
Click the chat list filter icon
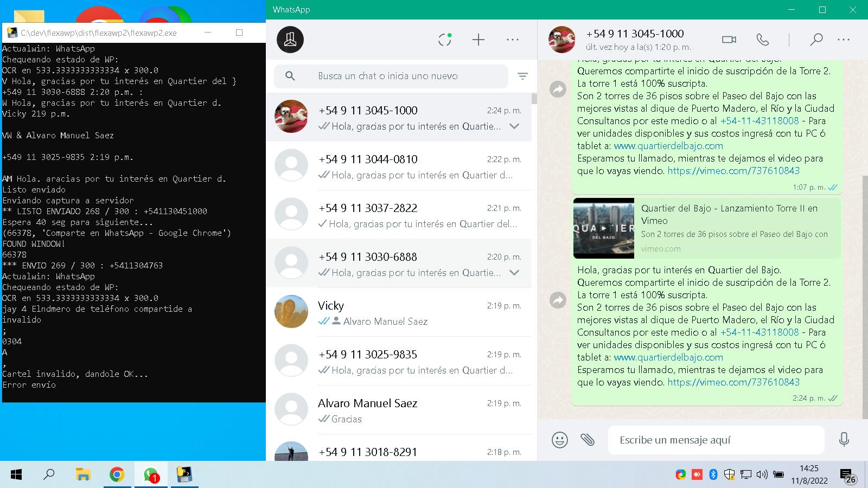522,76
